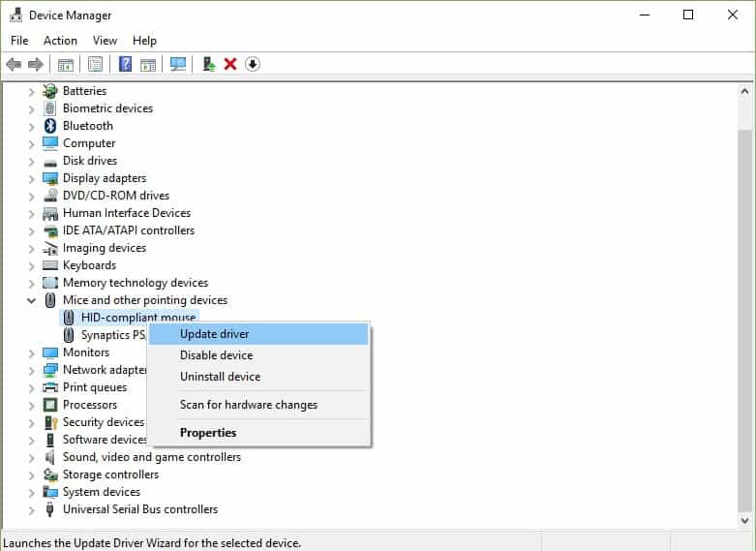
Task: Select the Sound, video and game controllers item
Action: click(151, 457)
